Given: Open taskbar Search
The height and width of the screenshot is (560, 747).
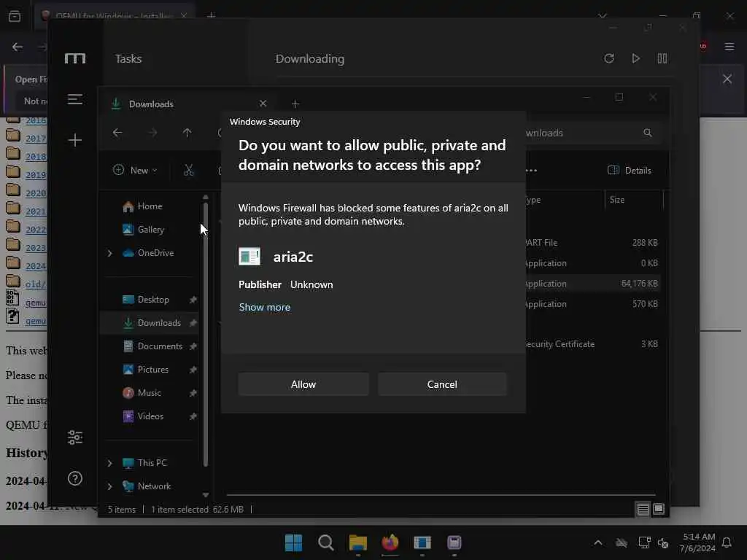Looking at the screenshot, I should pos(326,542).
